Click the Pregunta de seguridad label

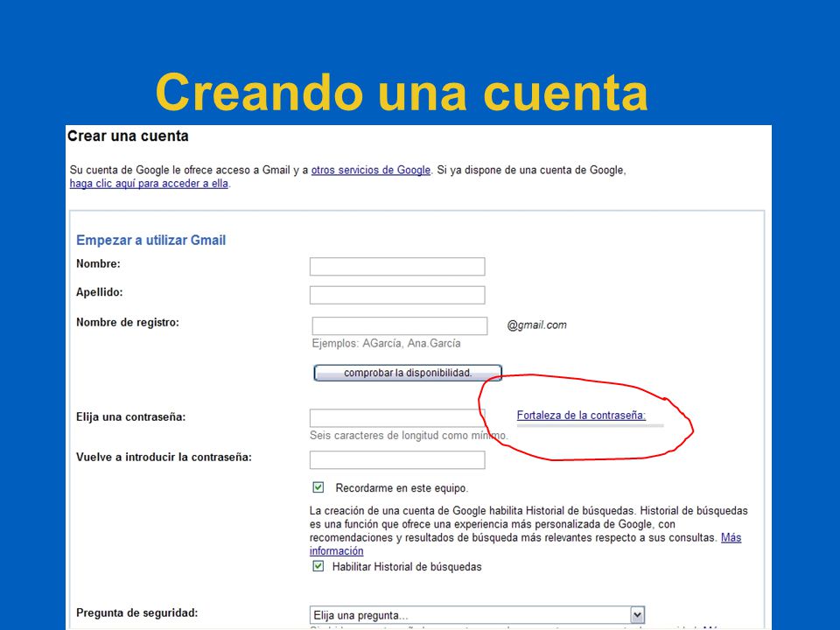137,612
